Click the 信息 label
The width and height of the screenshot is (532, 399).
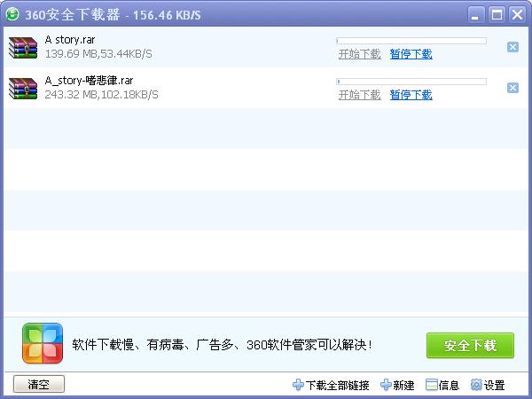pyautogui.click(x=449, y=385)
